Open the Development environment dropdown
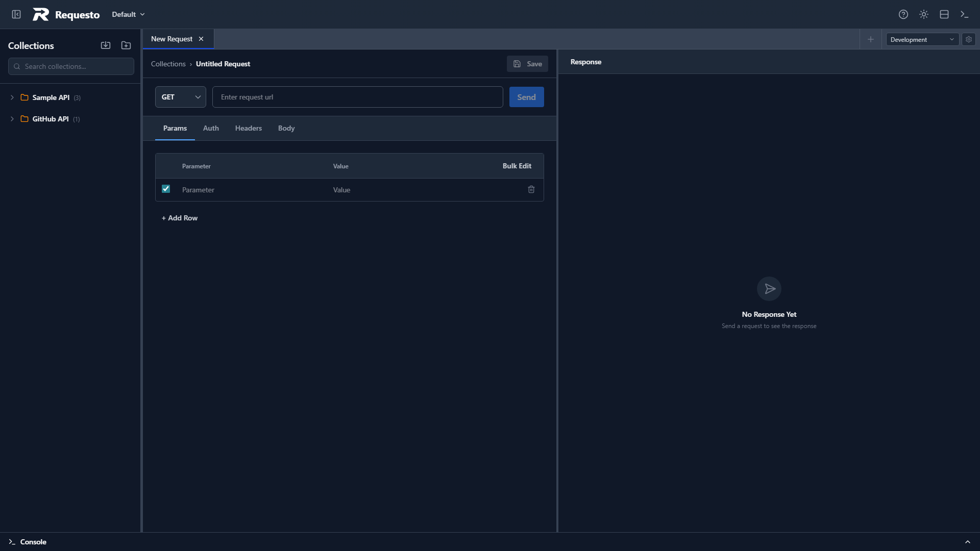This screenshot has width=980, height=551. point(921,39)
